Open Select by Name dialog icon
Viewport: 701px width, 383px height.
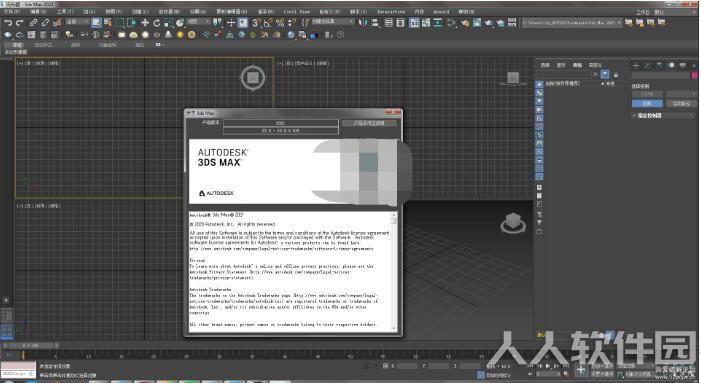pos(108,23)
